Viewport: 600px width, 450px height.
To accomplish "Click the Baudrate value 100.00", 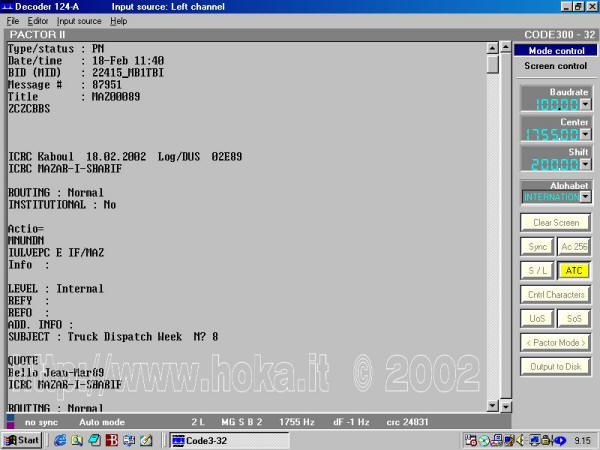I will click(x=556, y=104).
